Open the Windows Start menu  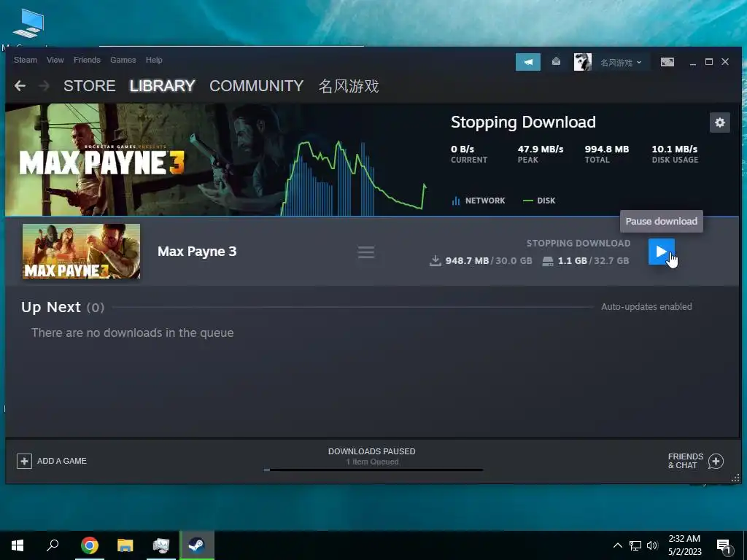pyautogui.click(x=18, y=545)
